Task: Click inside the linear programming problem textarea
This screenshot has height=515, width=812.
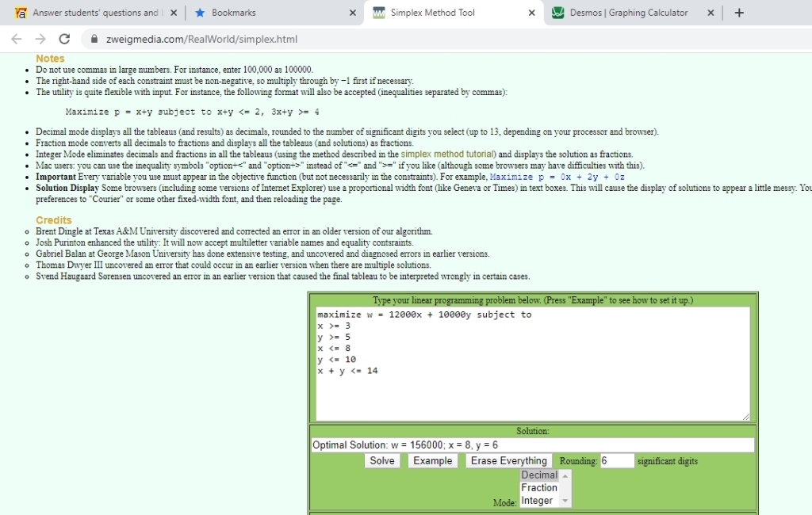Action: (532, 364)
